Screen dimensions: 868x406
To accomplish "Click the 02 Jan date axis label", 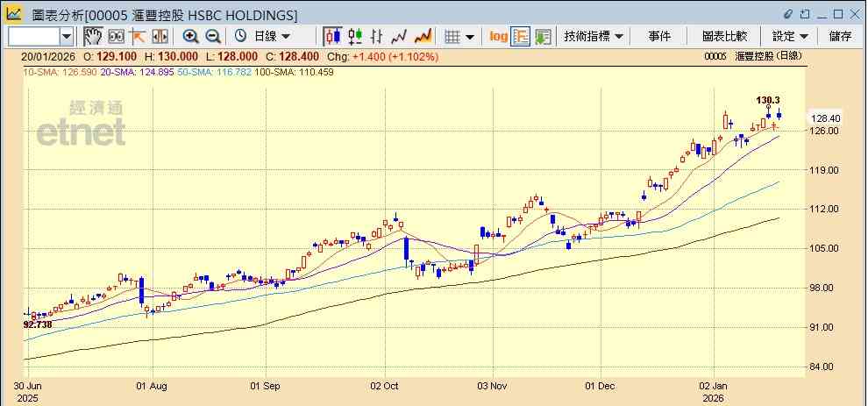I will click(713, 386).
